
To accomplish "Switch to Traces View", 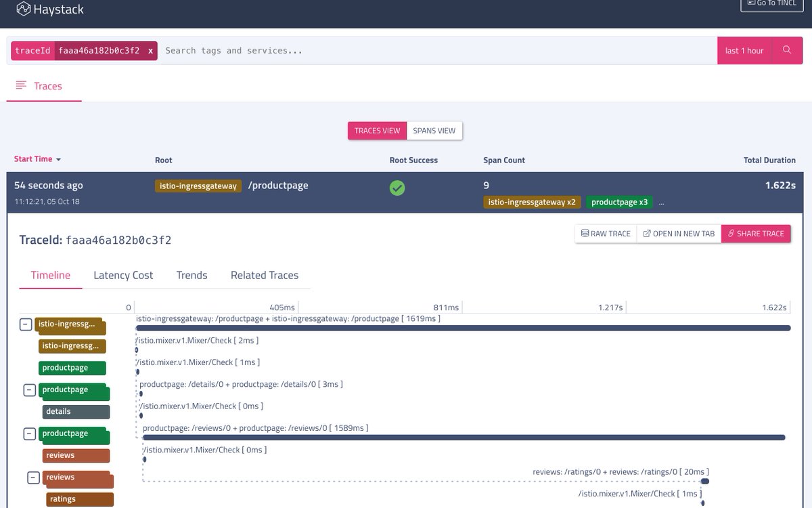I will coord(378,131).
